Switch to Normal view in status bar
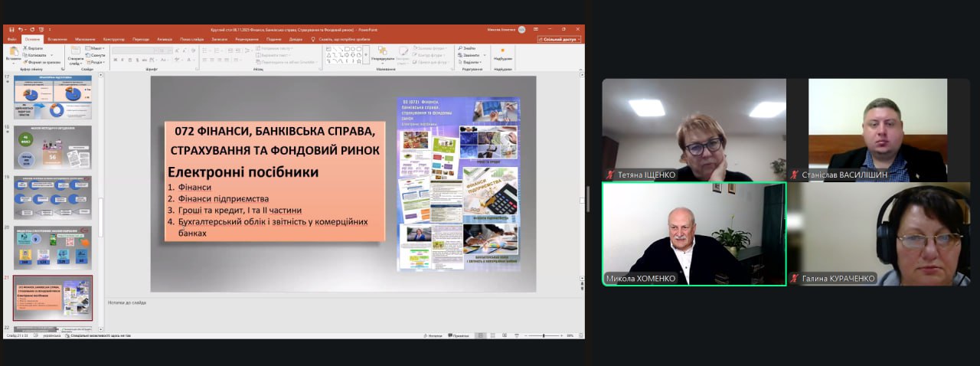This screenshot has height=366, width=980. [480, 335]
